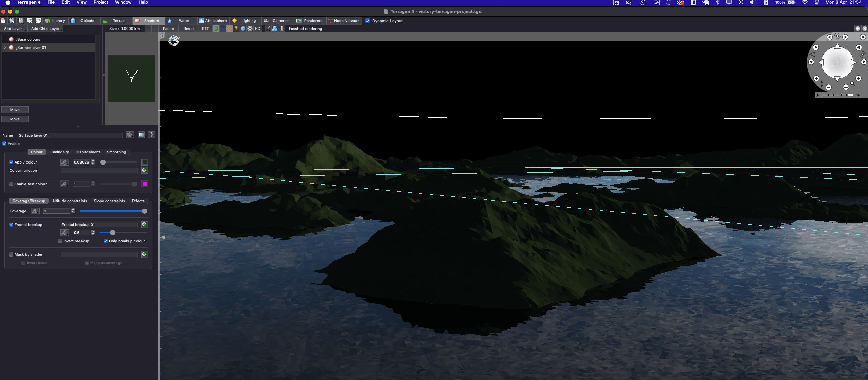
Task: Pause the preview rendering
Action: pyautogui.click(x=168, y=28)
